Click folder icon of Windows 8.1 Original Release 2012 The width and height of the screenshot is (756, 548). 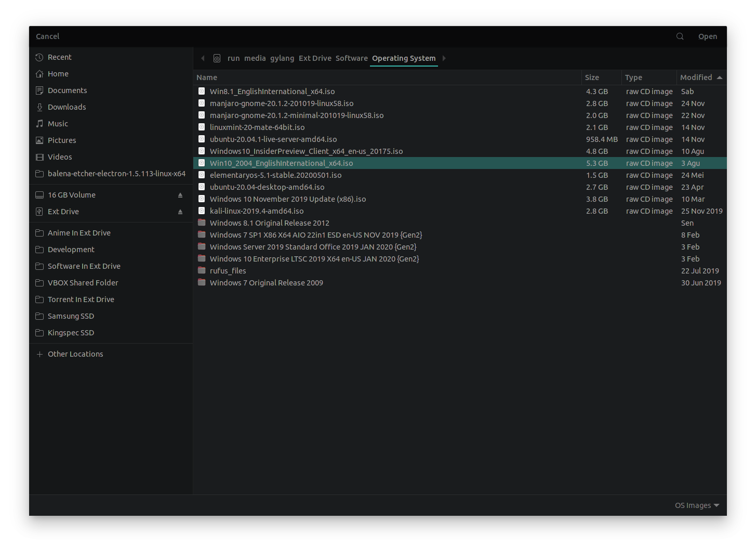[x=202, y=223]
